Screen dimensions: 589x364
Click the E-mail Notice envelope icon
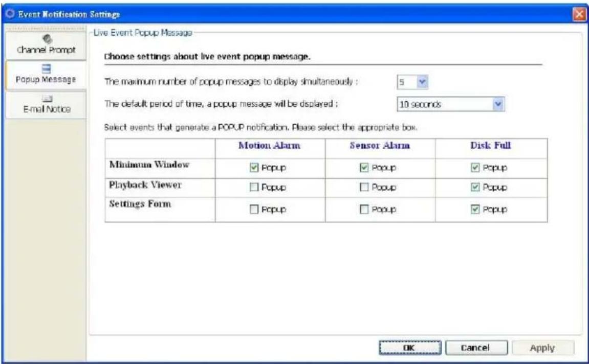tap(47, 99)
